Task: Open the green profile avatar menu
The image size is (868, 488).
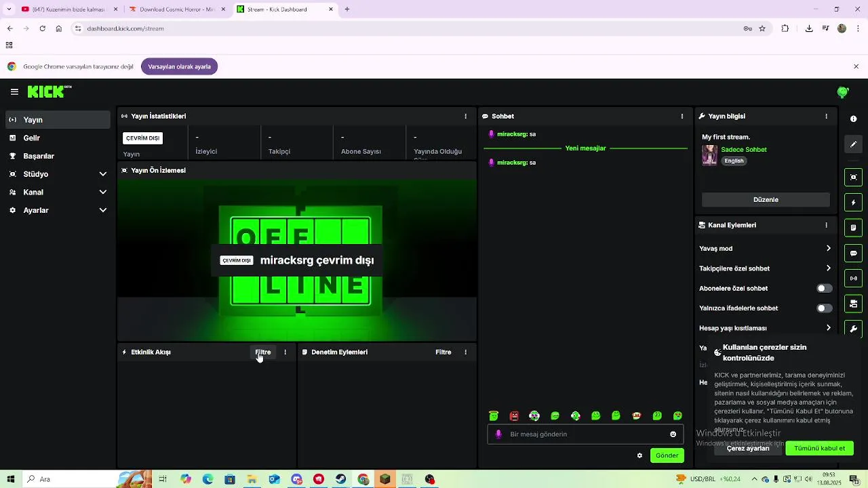Action: point(843,92)
